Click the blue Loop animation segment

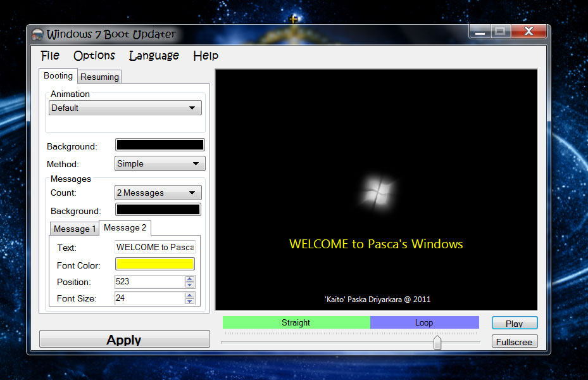(425, 322)
